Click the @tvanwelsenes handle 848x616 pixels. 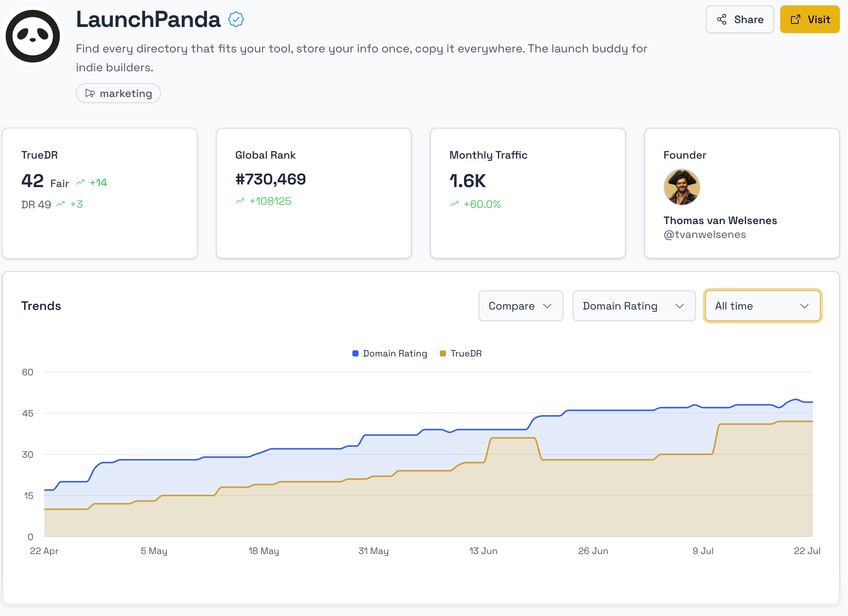tap(705, 234)
